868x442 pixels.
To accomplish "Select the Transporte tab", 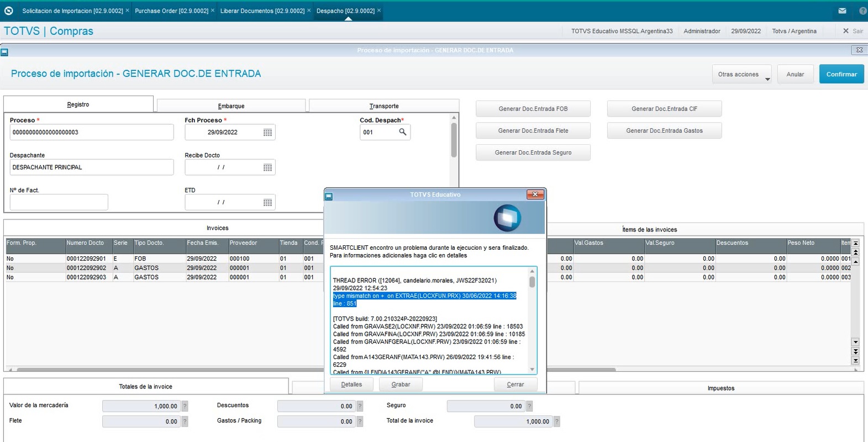I will click(384, 106).
